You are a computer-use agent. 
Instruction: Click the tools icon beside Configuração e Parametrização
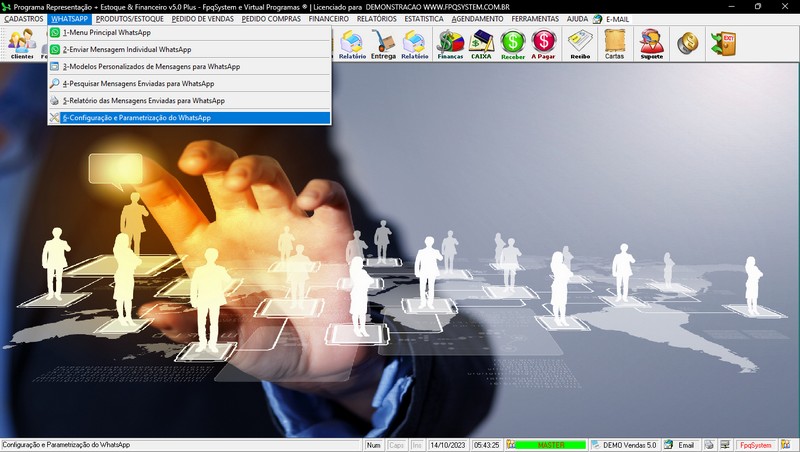pyautogui.click(x=55, y=118)
